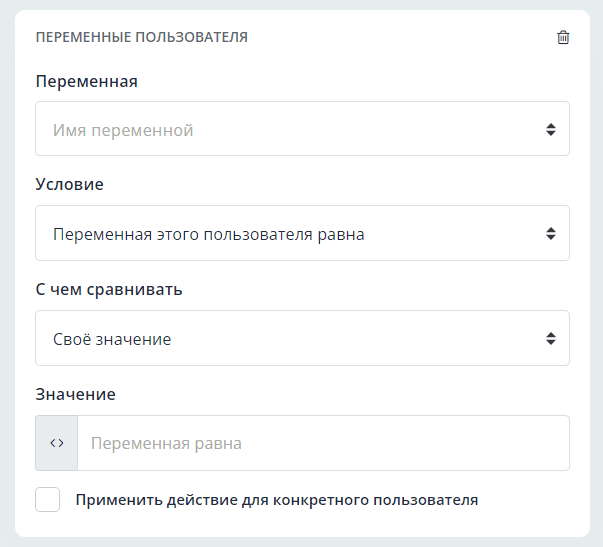The height and width of the screenshot is (547, 603).
Task: Click the 'Переменная' field label
Action: [x=86, y=81]
